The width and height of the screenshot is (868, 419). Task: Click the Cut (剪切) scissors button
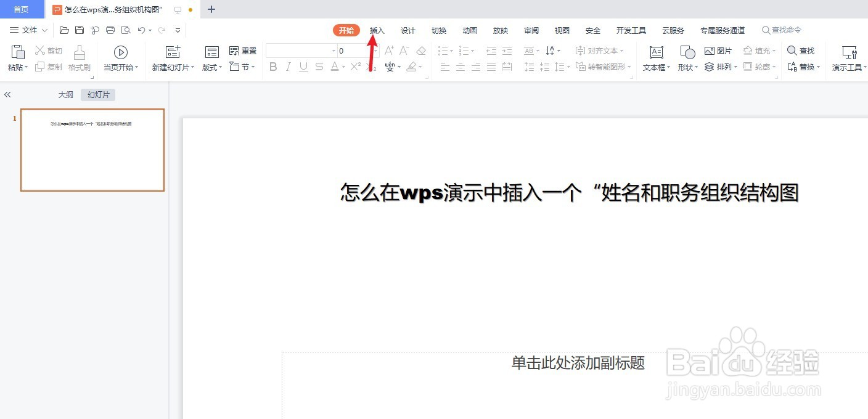coord(49,51)
